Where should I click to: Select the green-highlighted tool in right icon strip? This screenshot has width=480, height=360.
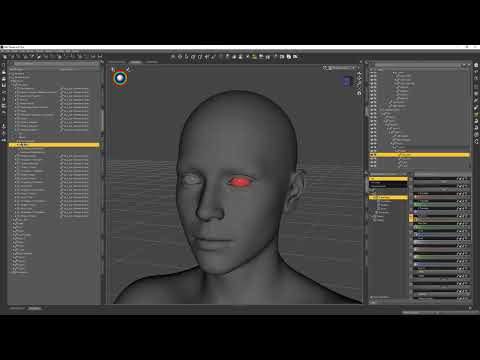click(x=476, y=114)
